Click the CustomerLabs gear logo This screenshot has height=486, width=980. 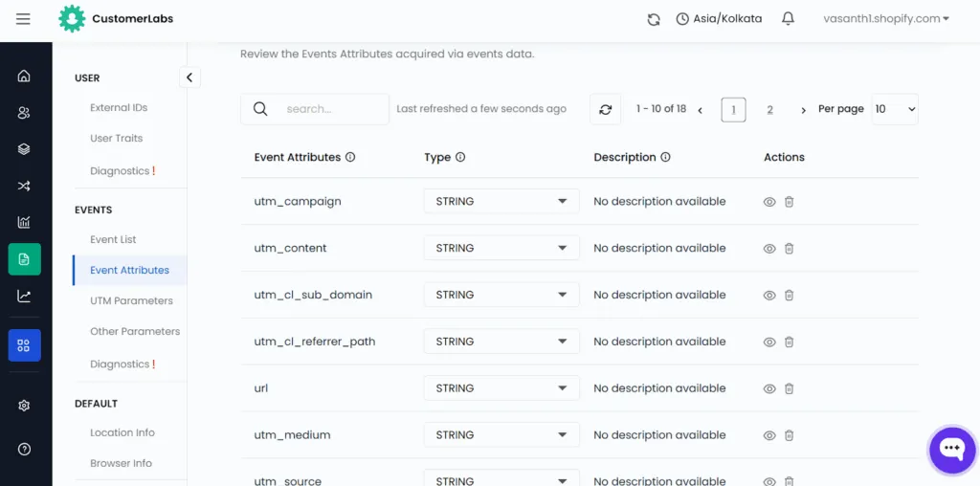(x=72, y=19)
